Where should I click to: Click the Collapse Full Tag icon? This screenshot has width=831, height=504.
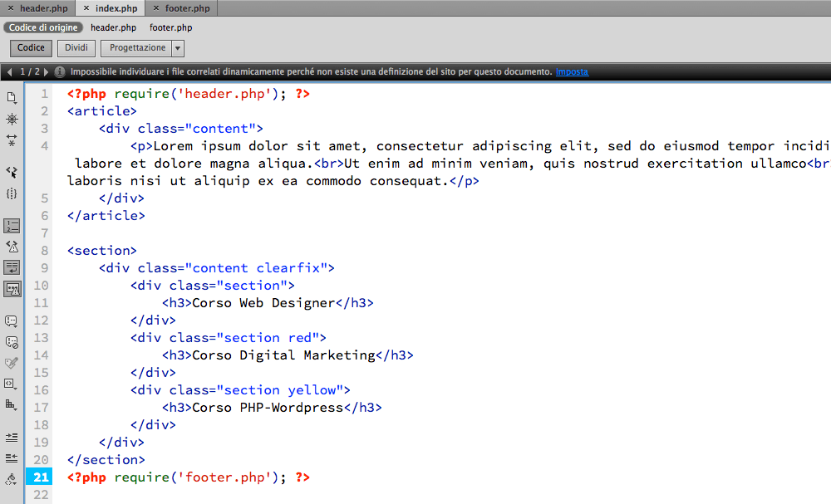tap(12, 119)
